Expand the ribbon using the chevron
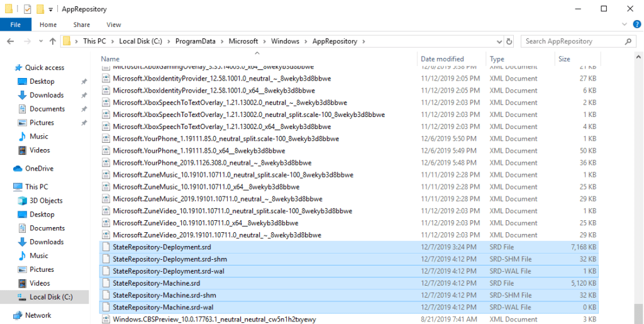The width and height of the screenshot is (644, 324). (625, 25)
